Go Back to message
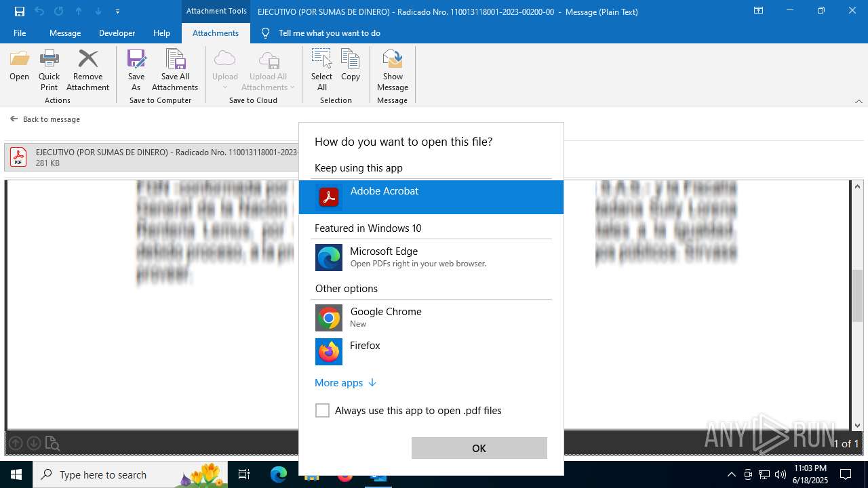This screenshot has width=868, height=488. pos(45,119)
